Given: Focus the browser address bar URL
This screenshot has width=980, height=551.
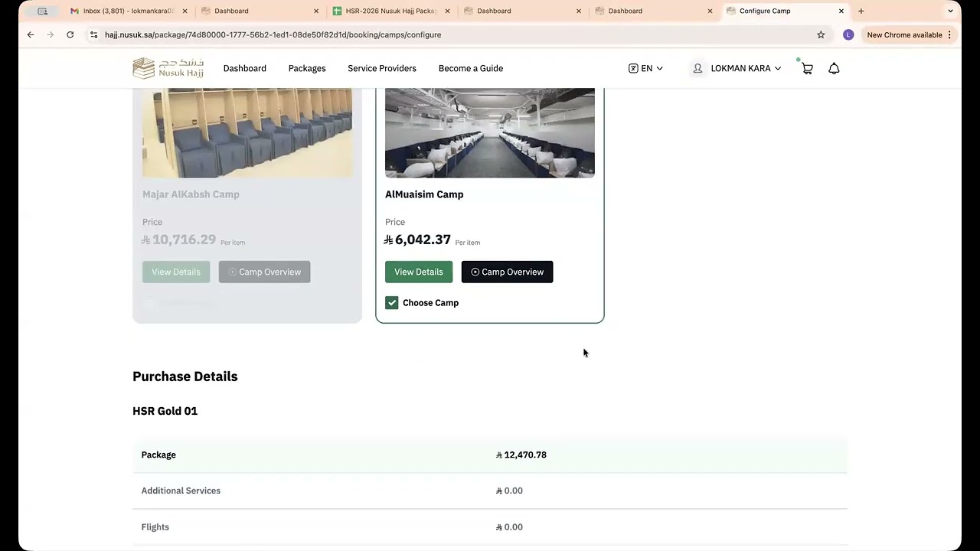Looking at the screenshot, I should coord(273,34).
